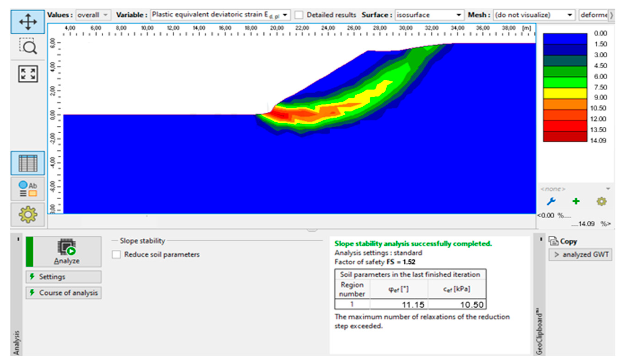Open the Variable plastic strain dropdown
This screenshot has height=364, width=623.
tap(220, 15)
